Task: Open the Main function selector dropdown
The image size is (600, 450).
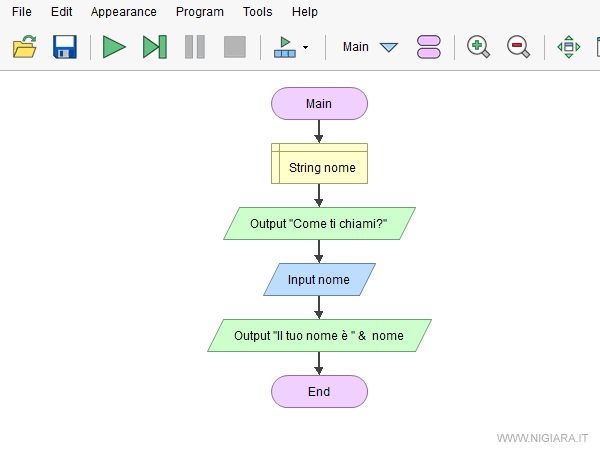Action: (389, 47)
